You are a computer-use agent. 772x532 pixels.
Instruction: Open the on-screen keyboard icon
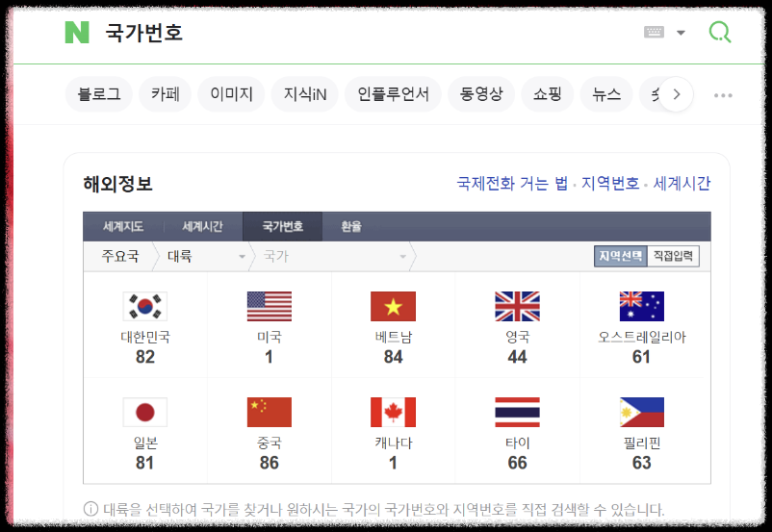[654, 32]
